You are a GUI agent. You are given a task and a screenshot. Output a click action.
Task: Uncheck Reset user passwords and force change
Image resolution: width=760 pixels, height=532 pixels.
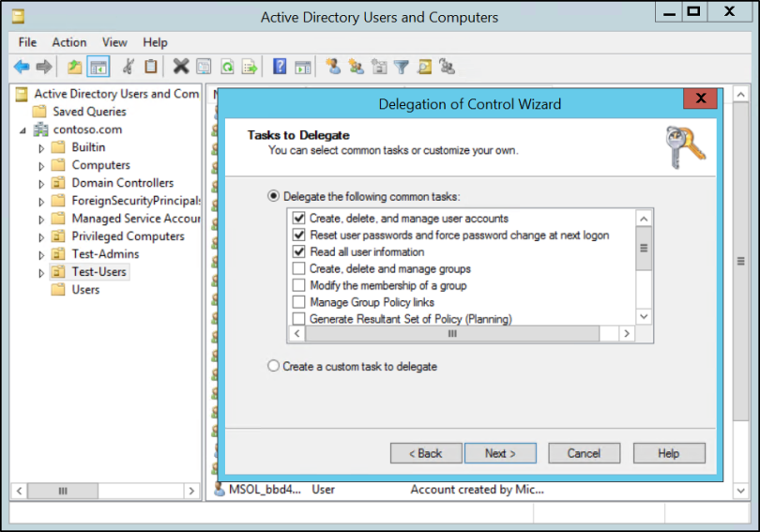tap(299, 235)
